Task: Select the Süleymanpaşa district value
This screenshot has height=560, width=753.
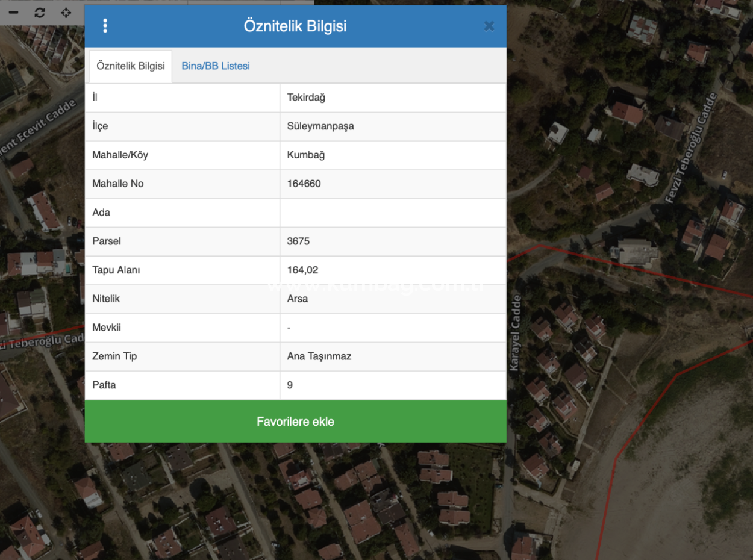Action: 320,126
